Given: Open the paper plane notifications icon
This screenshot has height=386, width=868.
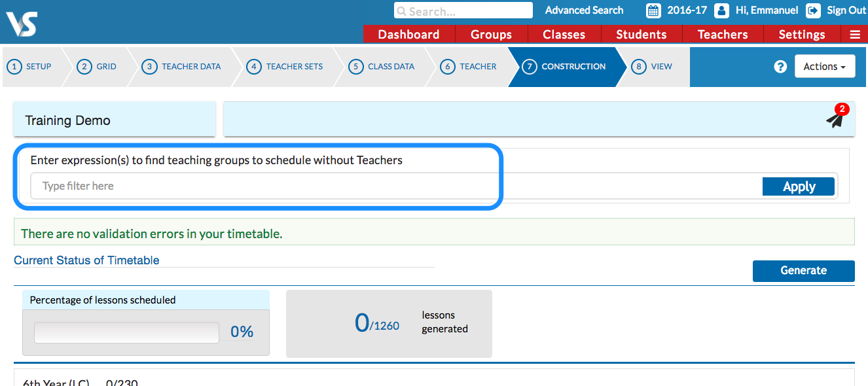Looking at the screenshot, I should pos(835,120).
